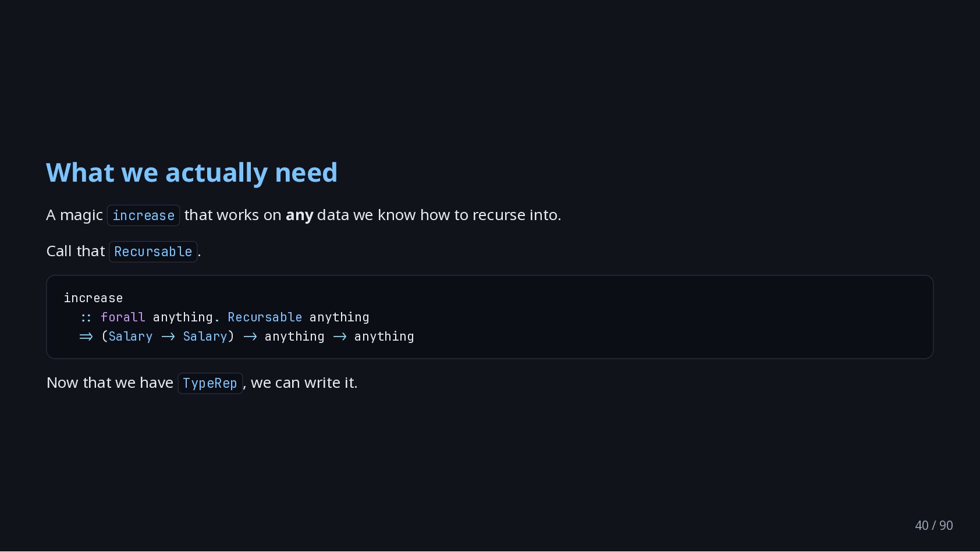Image resolution: width=980 pixels, height=552 pixels.
Task: Click the inline 'increase' code chip
Action: (x=143, y=215)
